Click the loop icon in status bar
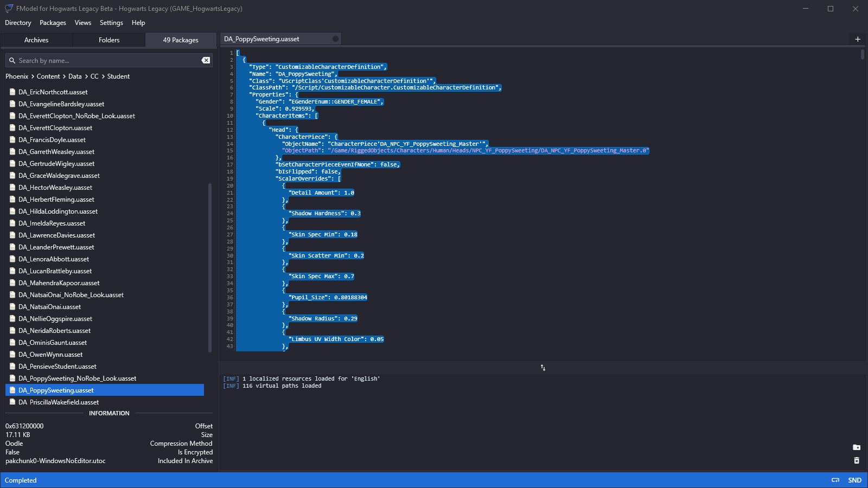 point(835,480)
